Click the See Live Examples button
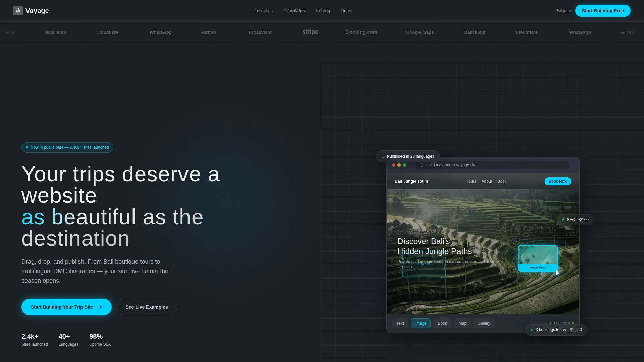 147,307
